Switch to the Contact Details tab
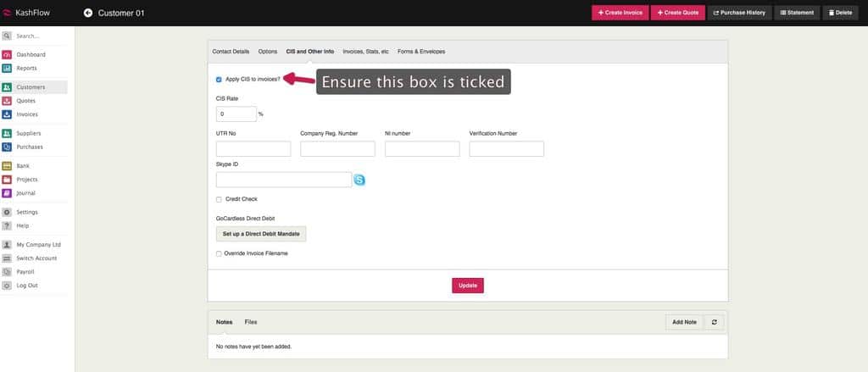The height and width of the screenshot is (372, 868). (231, 52)
